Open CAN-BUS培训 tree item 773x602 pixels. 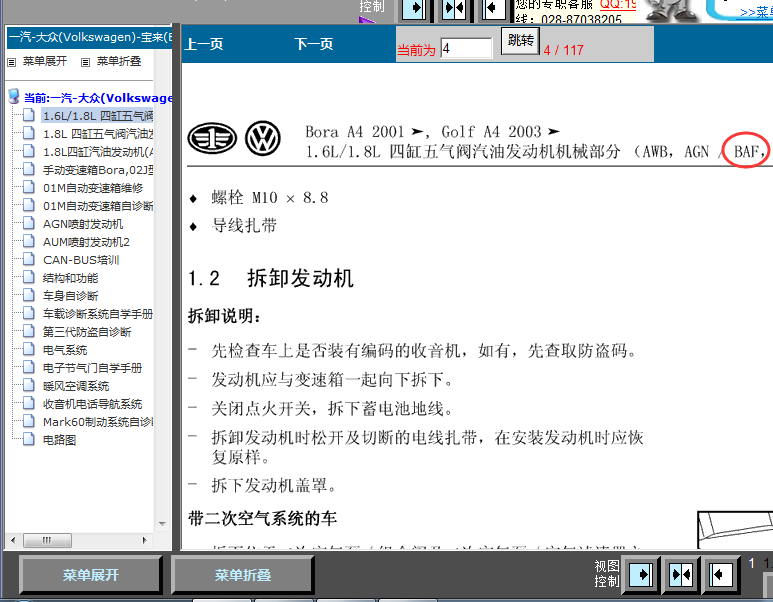81,260
